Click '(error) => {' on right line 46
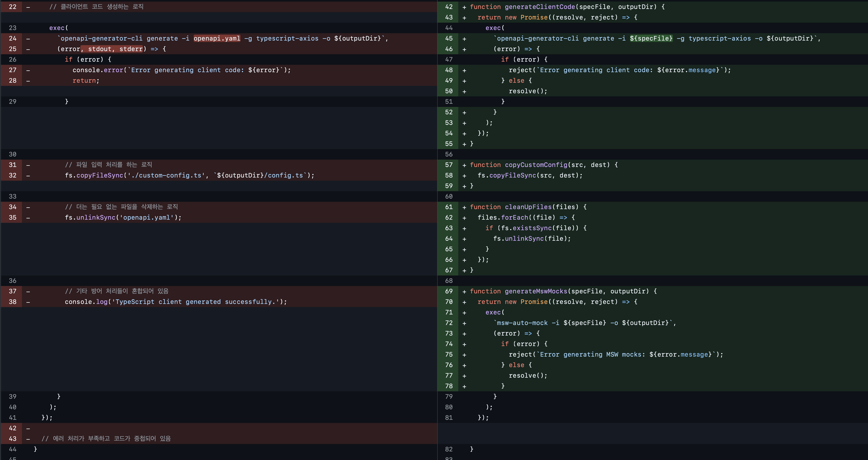The image size is (868, 460). click(517, 49)
